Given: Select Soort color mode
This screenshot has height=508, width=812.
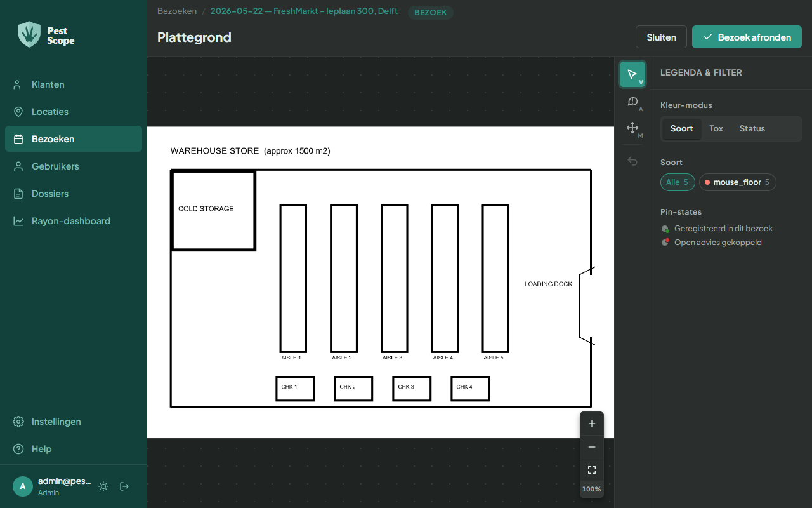Looking at the screenshot, I should 682,128.
